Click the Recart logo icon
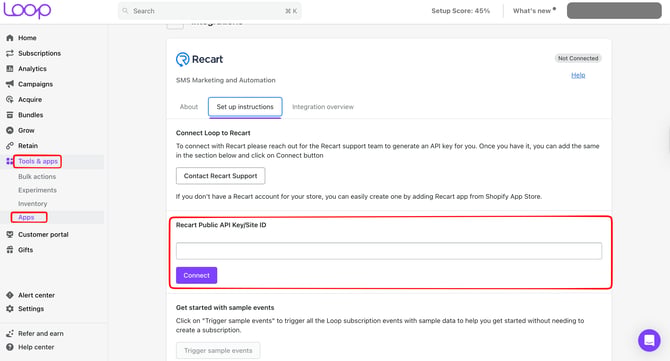The height and width of the screenshot is (361, 670). [182, 59]
